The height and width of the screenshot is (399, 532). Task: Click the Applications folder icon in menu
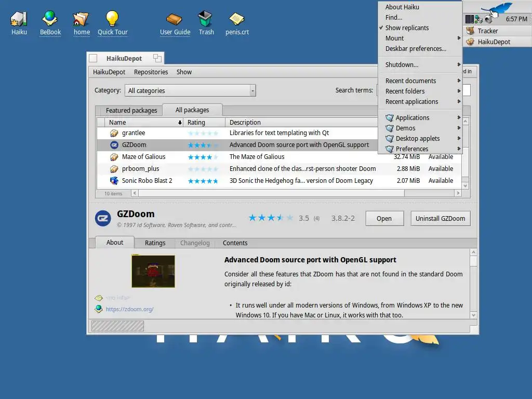(x=390, y=118)
